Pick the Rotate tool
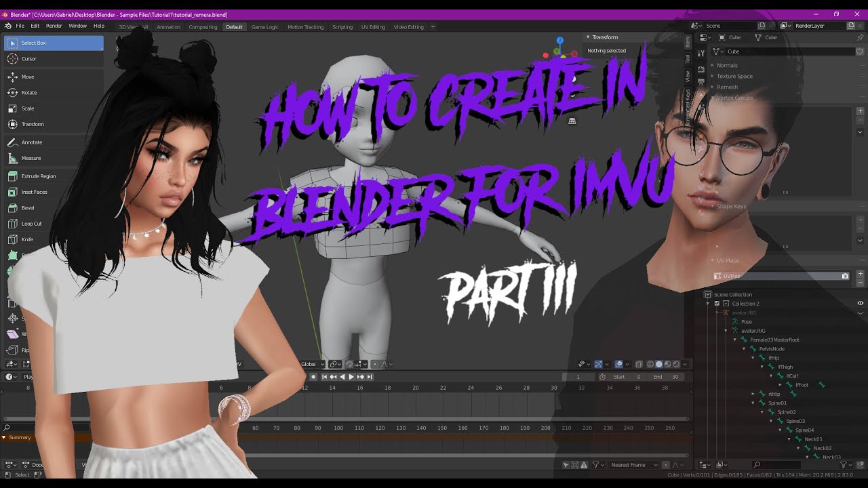 (x=54, y=92)
